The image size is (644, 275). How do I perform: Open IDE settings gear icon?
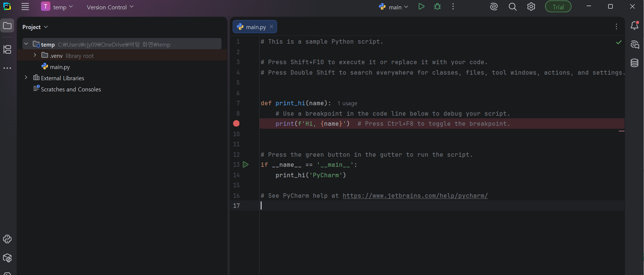[531, 7]
